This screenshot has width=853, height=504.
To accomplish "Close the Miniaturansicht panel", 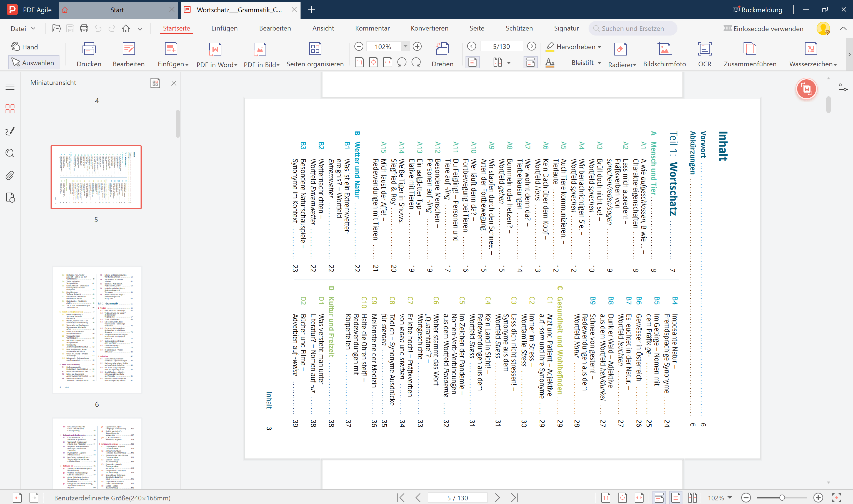I will tap(174, 83).
